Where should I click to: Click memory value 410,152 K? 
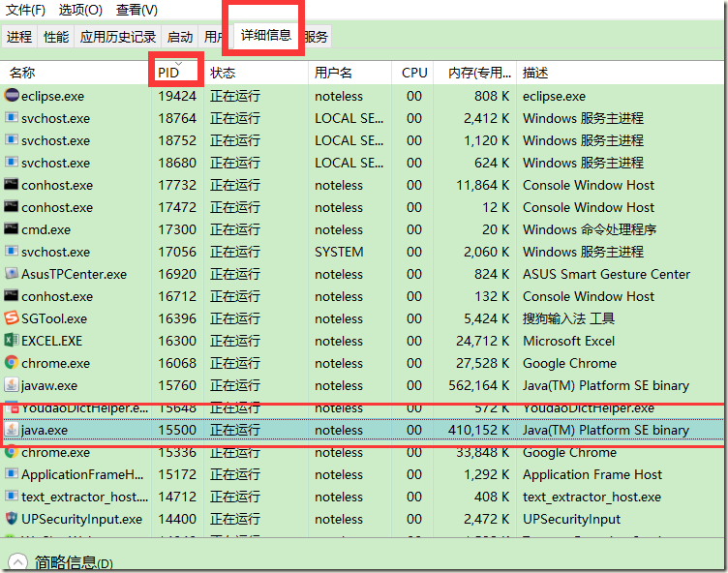[478, 430]
